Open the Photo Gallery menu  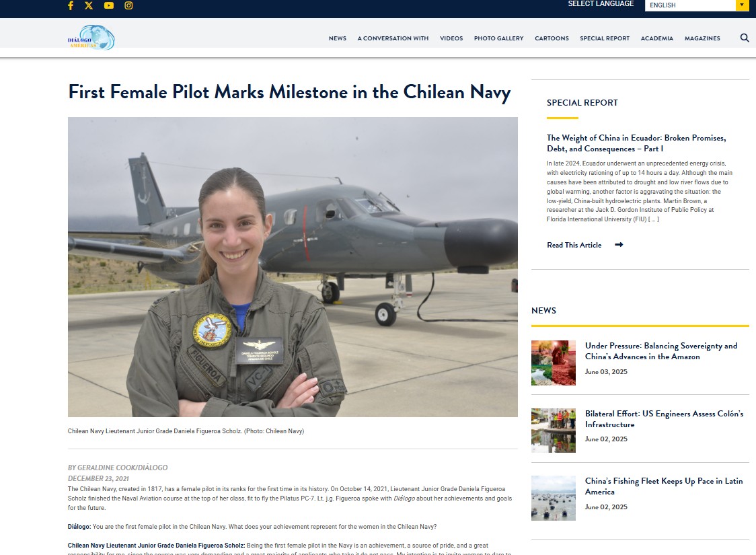(498, 38)
